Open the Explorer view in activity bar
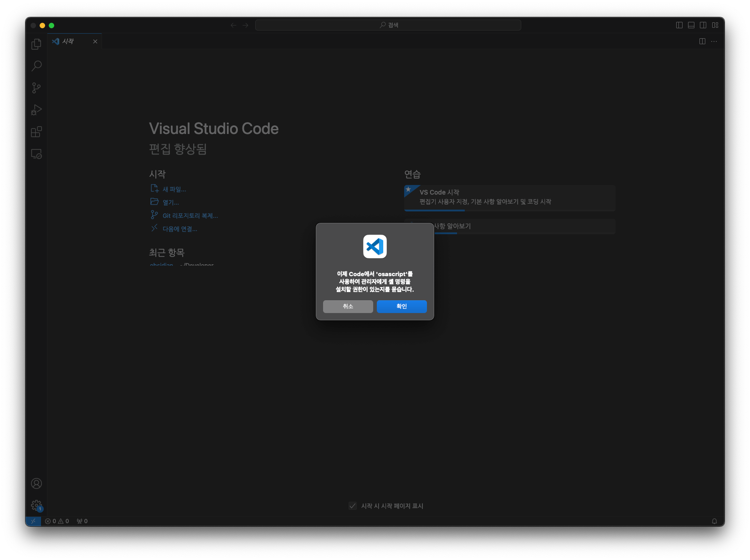 coord(36,44)
